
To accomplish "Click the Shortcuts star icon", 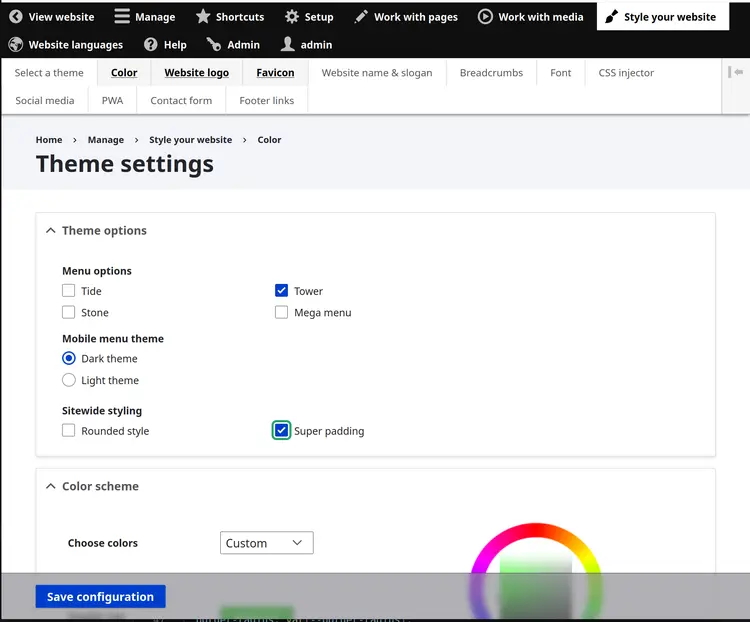I will click(x=203, y=17).
